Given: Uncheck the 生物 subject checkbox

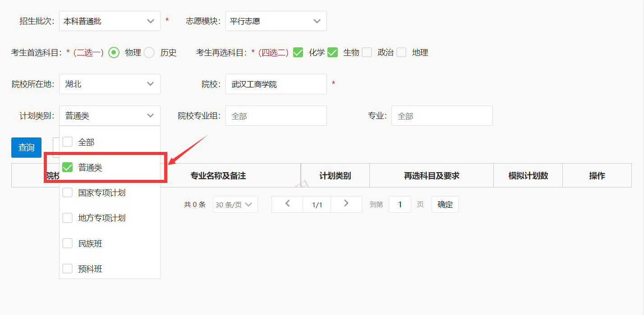Looking at the screenshot, I should (x=332, y=52).
